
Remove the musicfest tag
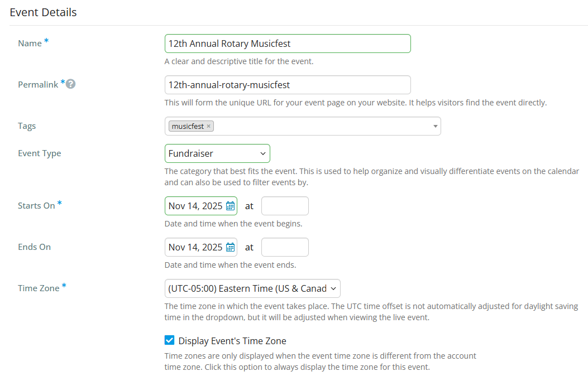pos(208,126)
